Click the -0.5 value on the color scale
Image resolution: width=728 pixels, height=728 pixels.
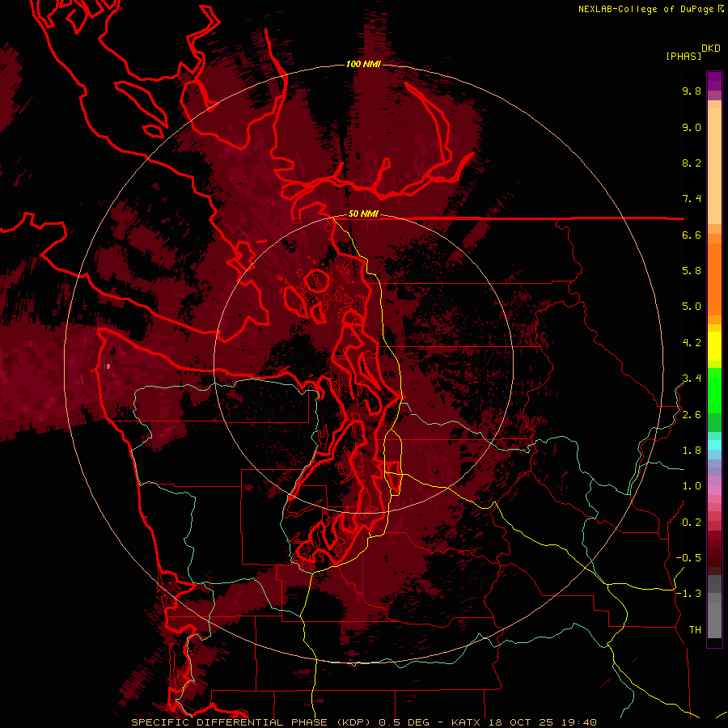[688, 558]
